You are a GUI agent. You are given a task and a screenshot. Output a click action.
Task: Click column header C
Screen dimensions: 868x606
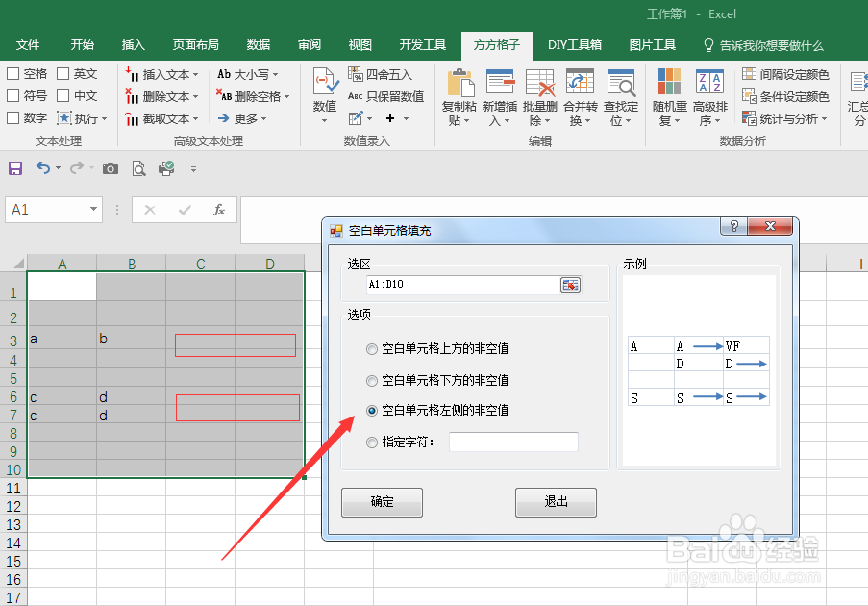coord(200,264)
